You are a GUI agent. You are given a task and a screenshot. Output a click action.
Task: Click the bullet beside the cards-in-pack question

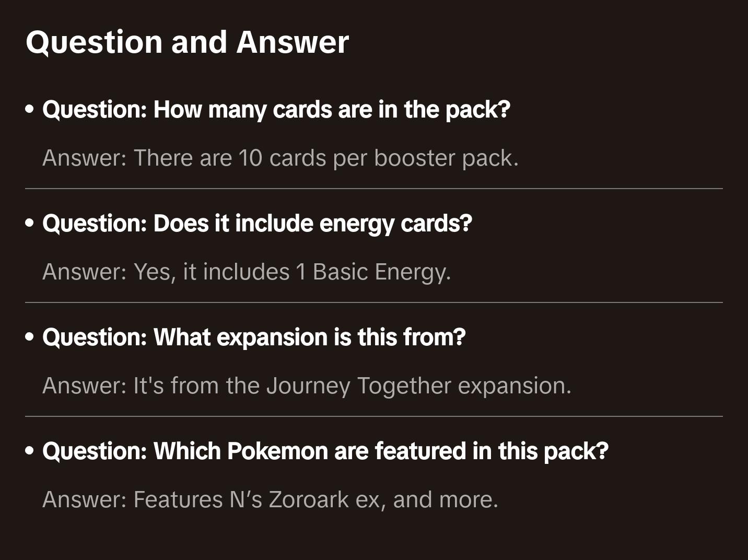coord(30,110)
